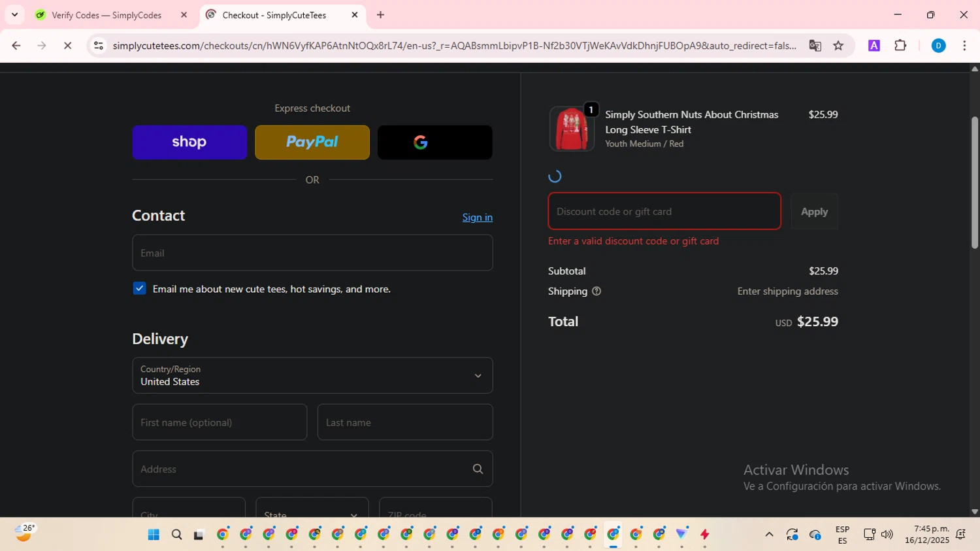Open a new browser tab
The height and width of the screenshot is (551, 980).
click(381, 15)
